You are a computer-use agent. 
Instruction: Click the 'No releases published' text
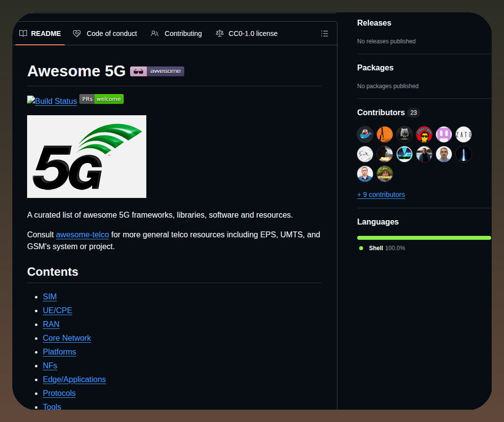point(386,41)
